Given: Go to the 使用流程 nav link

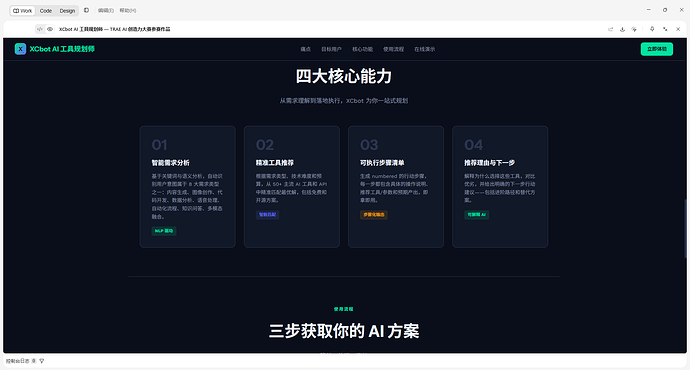Looking at the screenshot, I should [393, 49].
